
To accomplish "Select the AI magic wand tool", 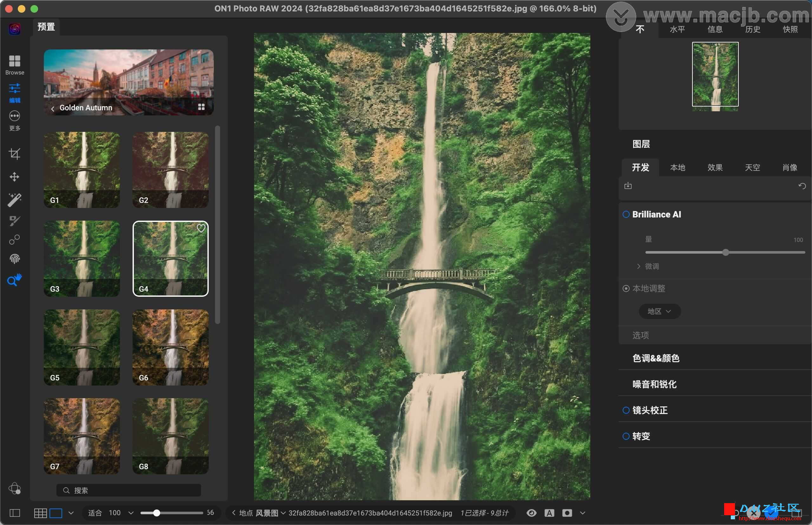I will (x=14, y=199).
